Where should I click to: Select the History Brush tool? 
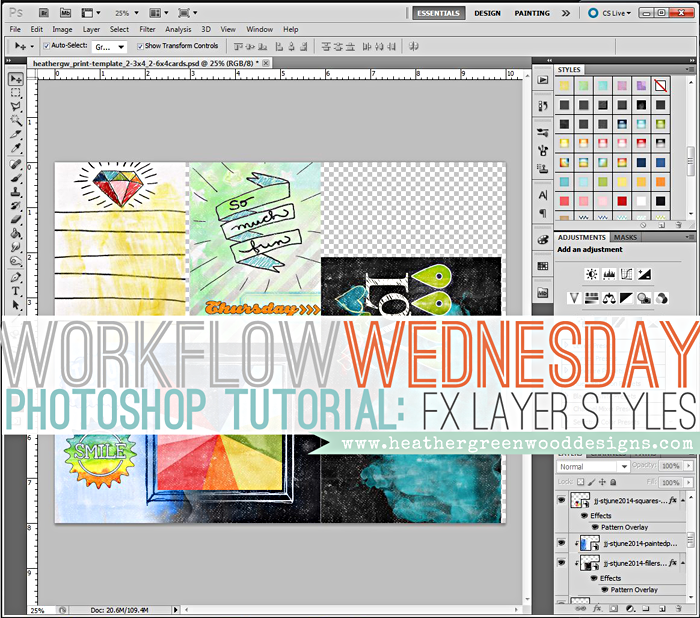point(16,206)
